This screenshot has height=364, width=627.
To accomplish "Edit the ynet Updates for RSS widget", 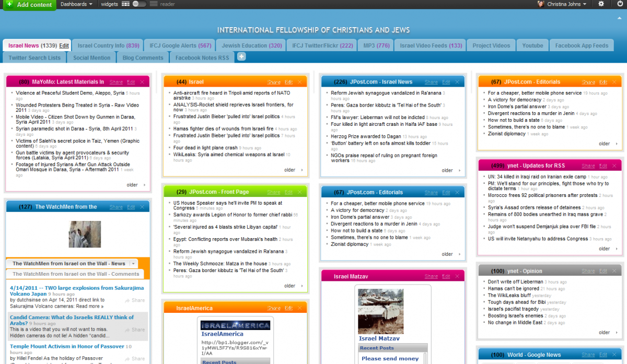I will [x=603, y=166].
